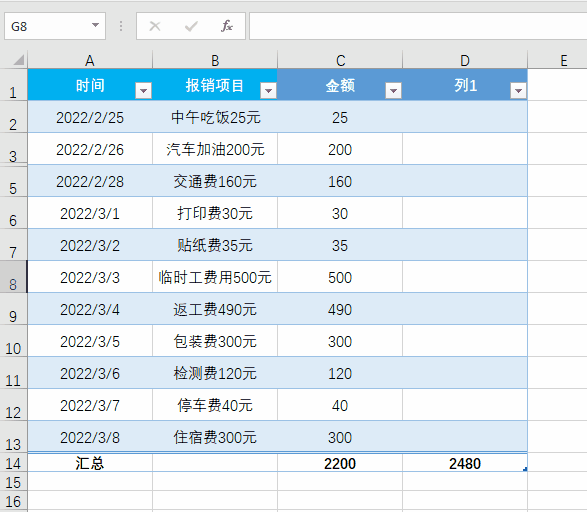This screenshot has width=587, height=512.
Task: Select row 6 header
Action: pyautogui.click(x=13, y=213)
